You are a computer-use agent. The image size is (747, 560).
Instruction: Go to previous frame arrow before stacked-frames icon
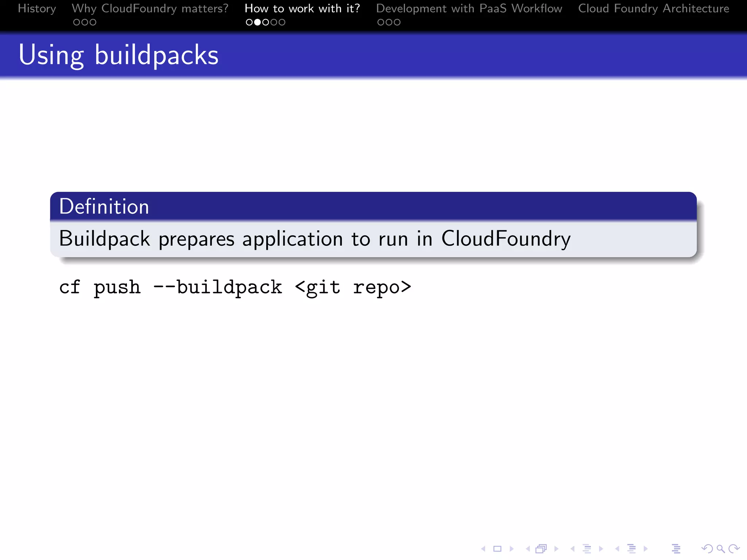[528, 549]
